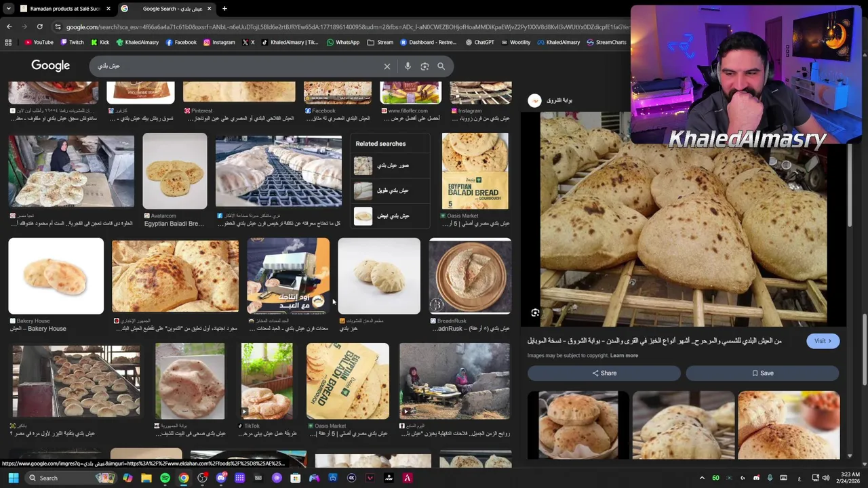Open the Stream bookmarks folder
The width and height of the screenshot is (868, 488).
click(x=380, y=42)
